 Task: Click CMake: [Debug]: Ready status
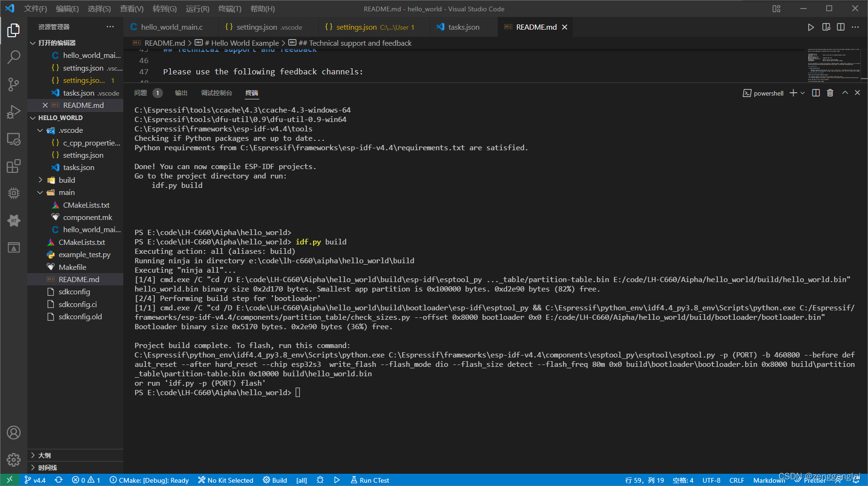click(x=149, y=480)
